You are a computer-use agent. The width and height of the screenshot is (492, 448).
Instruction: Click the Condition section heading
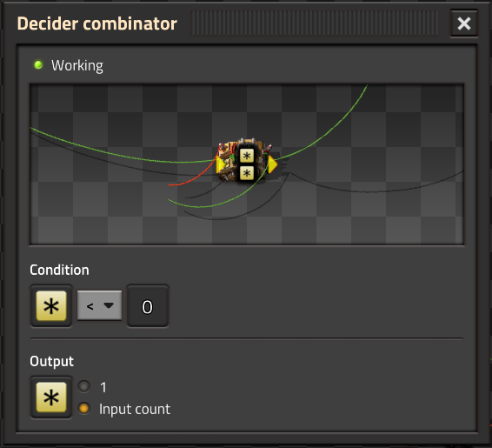tap(59, 270)
